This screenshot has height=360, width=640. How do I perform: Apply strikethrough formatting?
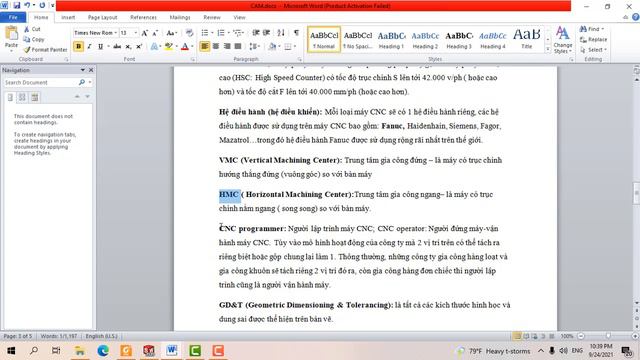(117, 47)
